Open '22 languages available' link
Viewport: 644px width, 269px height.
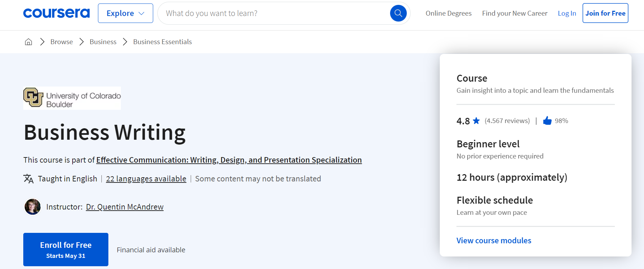coord(146,179)
